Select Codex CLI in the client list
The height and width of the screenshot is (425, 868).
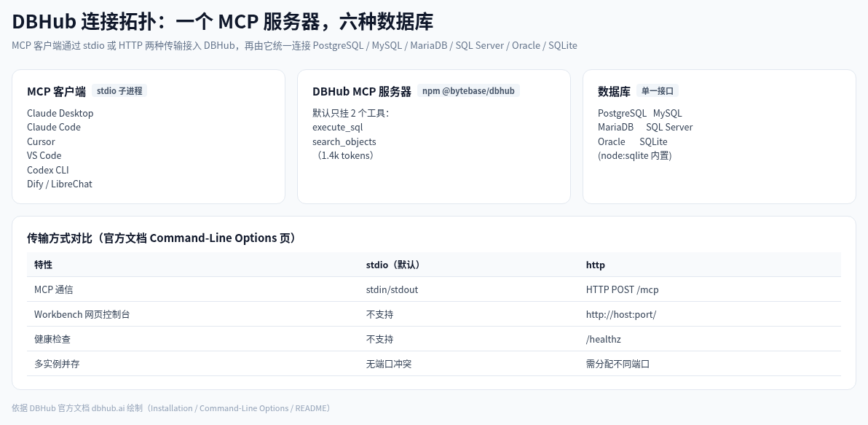[x=47, y=170]
